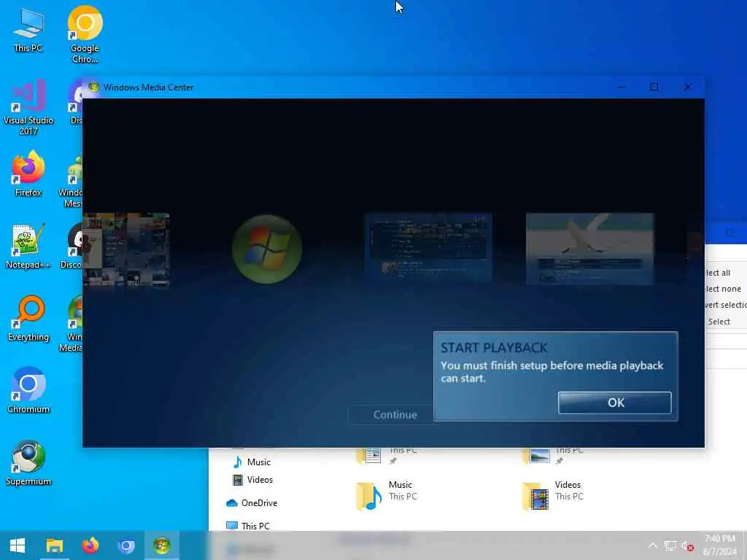
Task: Open Chromium from the taskbar
Action: tap(125, 545)
